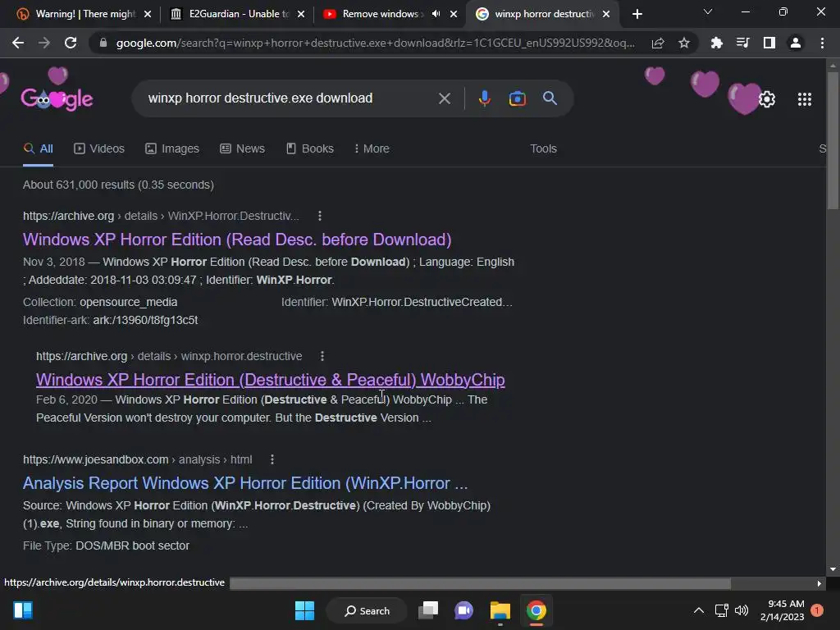
Task: Click the Chrome taskbar icon
Action: tap(536, 610)
